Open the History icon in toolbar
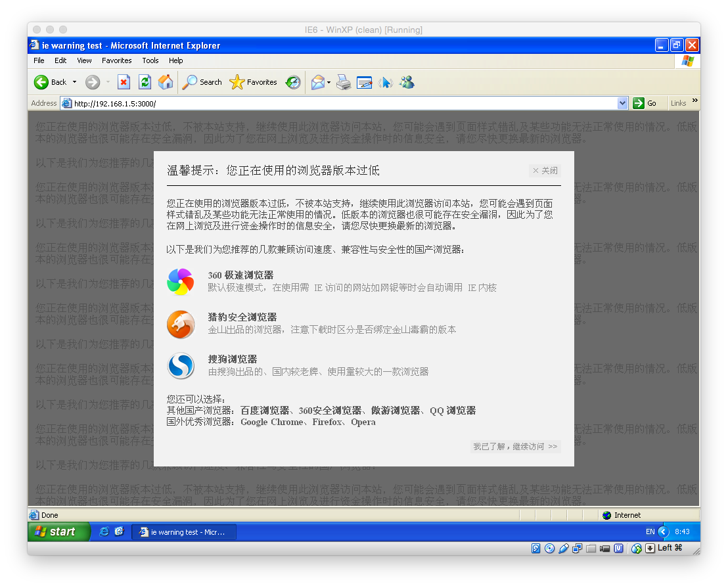This screenshot has width=728, height=588. coord(293,82)
